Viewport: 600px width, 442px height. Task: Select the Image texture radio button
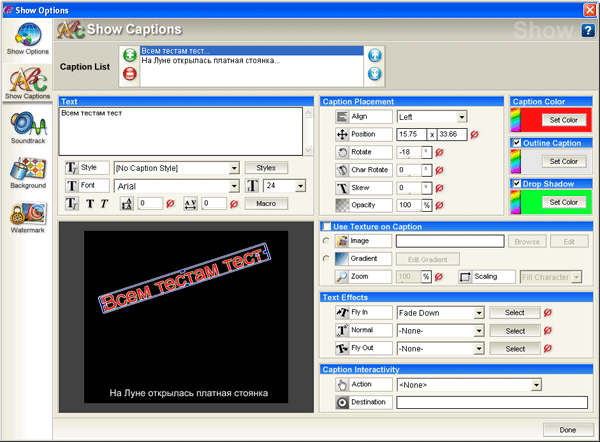tap(326, 241)
